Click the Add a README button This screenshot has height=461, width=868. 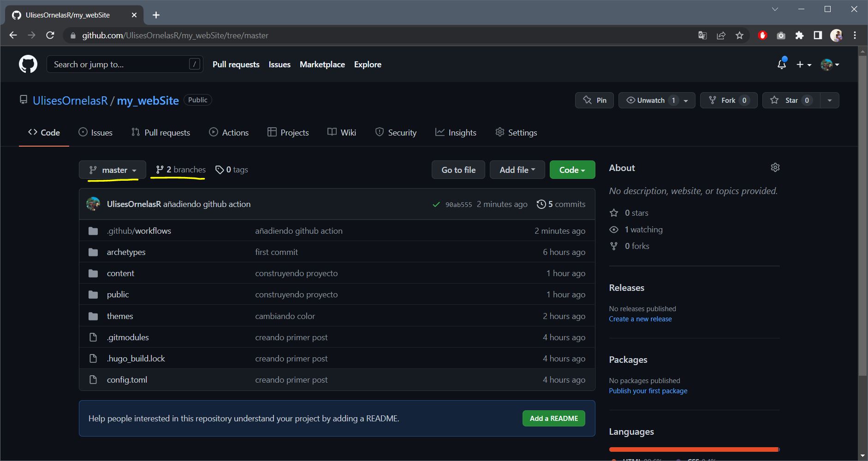tap(553, 419)
